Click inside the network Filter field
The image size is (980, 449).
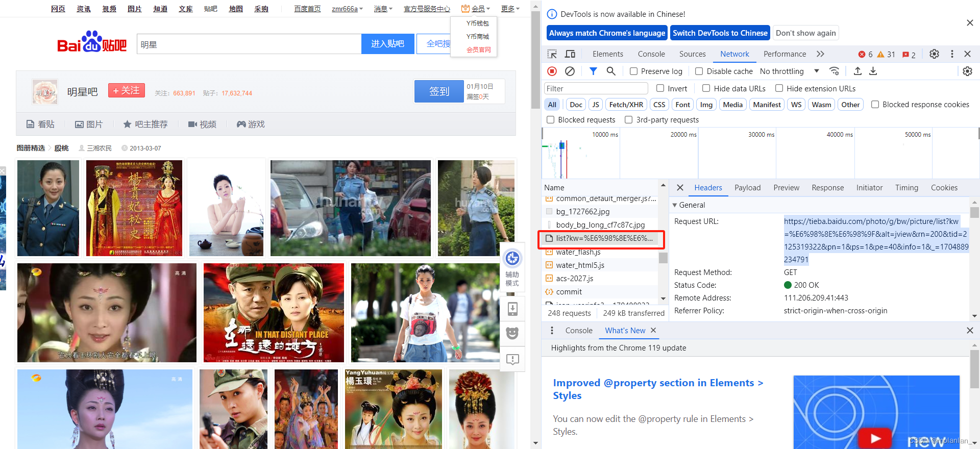596,88
